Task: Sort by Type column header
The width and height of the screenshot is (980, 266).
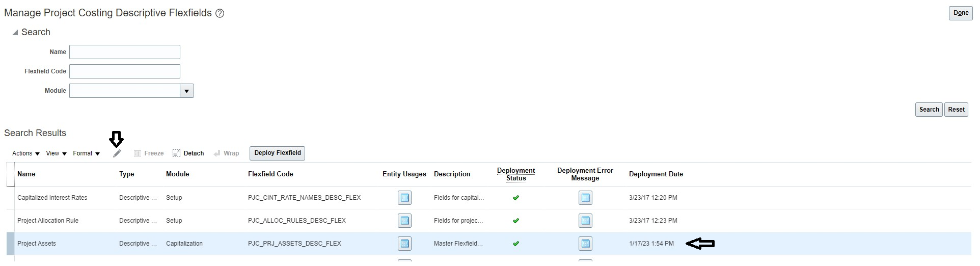Action: 127,174
